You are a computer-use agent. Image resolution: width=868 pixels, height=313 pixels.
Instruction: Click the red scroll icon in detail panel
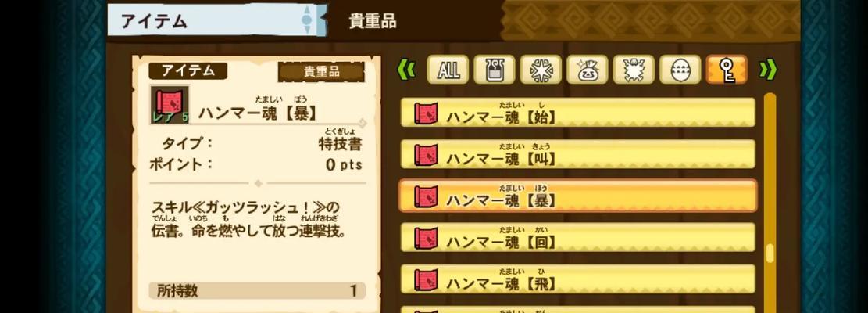coord(170,104)
